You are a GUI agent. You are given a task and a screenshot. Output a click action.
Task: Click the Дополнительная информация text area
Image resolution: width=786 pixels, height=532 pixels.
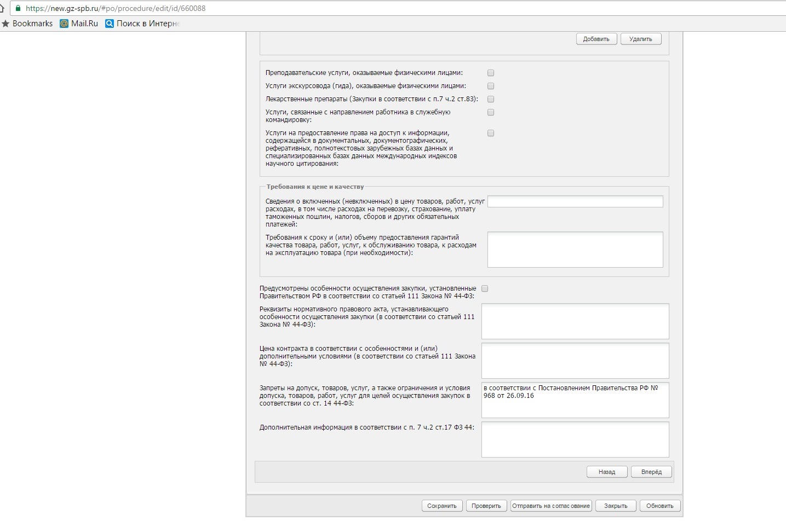click(x=575, y=440)
